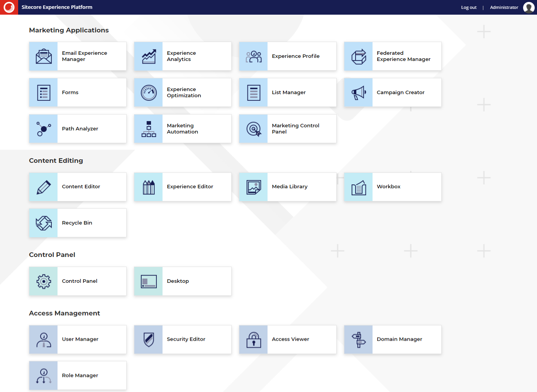Click the Marketing Applications heading
This screenshot has height=392, width=537.
[69, 30]
